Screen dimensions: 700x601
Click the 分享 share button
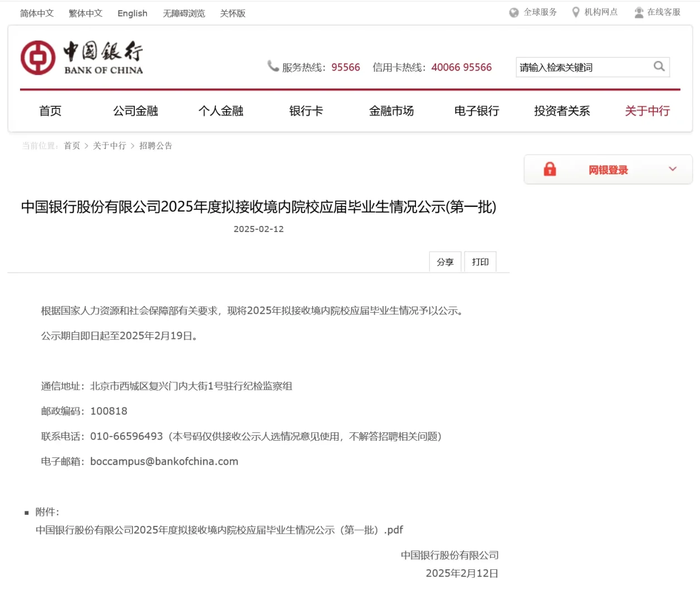tap(446, 262)
